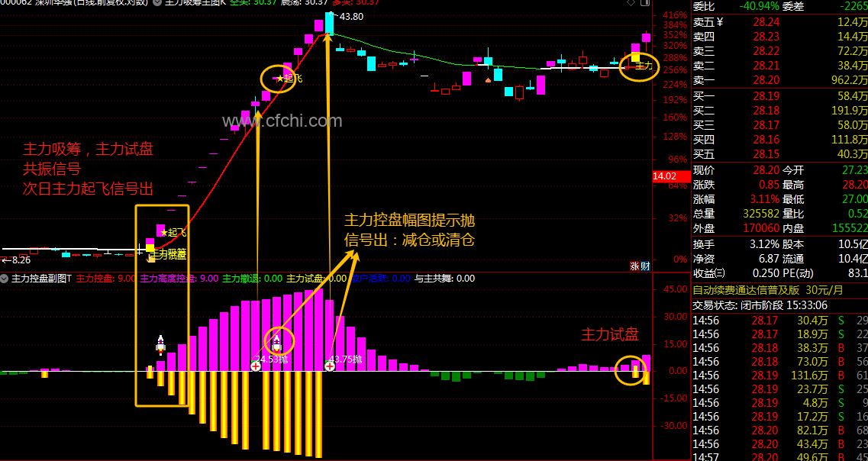Select the 卖一 28.20 order row
This screenshot has width=868, height=461.
[780, 80]
